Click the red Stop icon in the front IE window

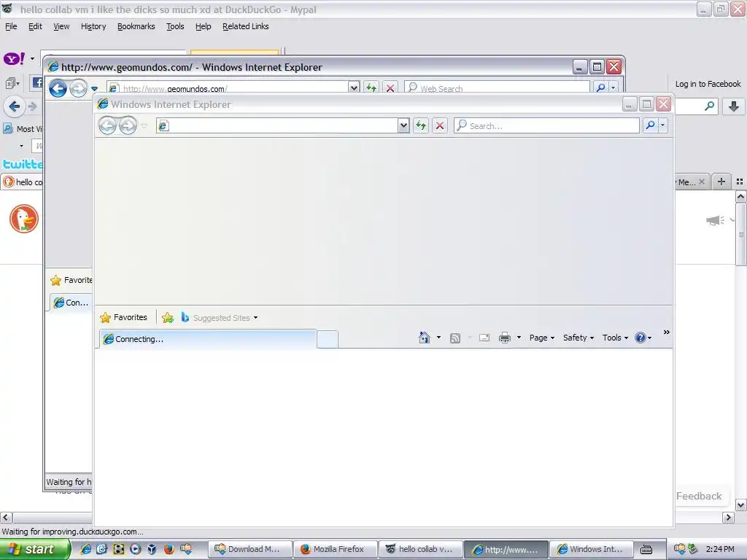[440, 125]
